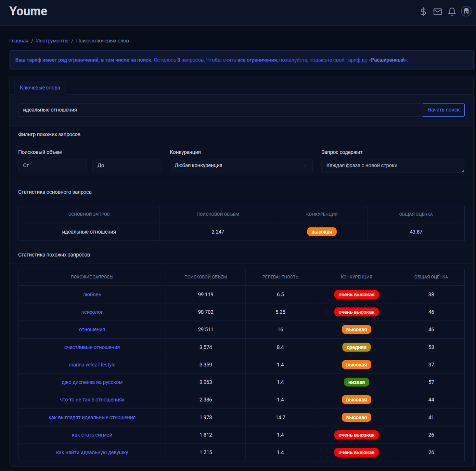Image resolution: width=476 pixels, height=471 pixels.
Task: Click the overall score 43.87
Action: tap(416, 232)
